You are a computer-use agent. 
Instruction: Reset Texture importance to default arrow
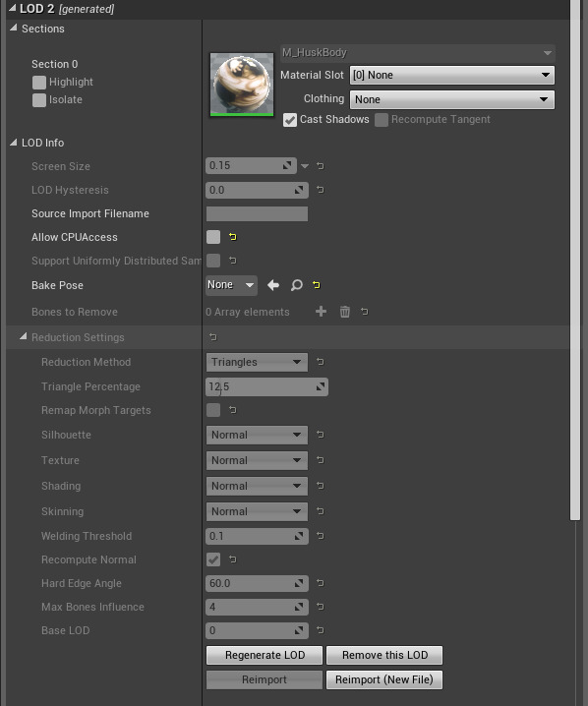click(321, 460)
